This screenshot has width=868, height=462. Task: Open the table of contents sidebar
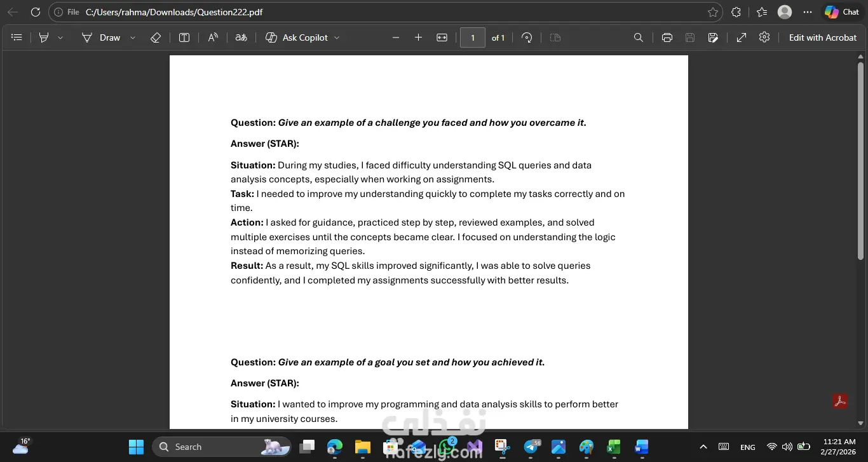click(x=17, y=37)
